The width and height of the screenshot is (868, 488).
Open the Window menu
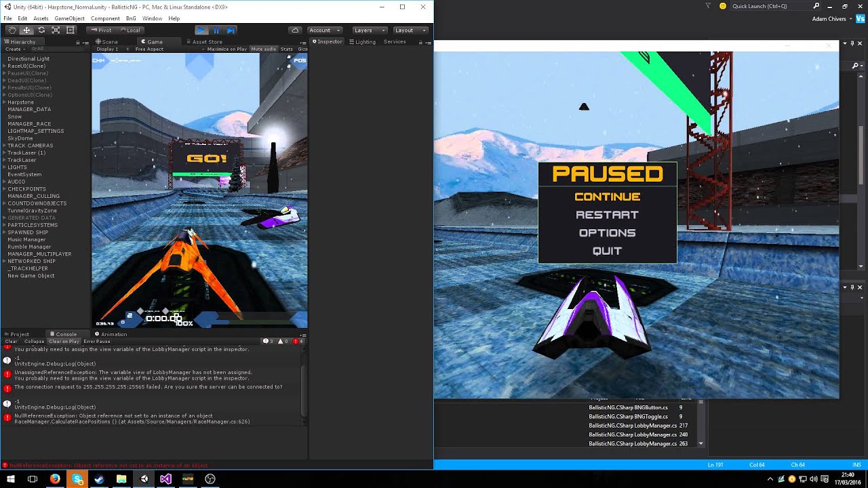pyautogui.click(x=152, y=18)
